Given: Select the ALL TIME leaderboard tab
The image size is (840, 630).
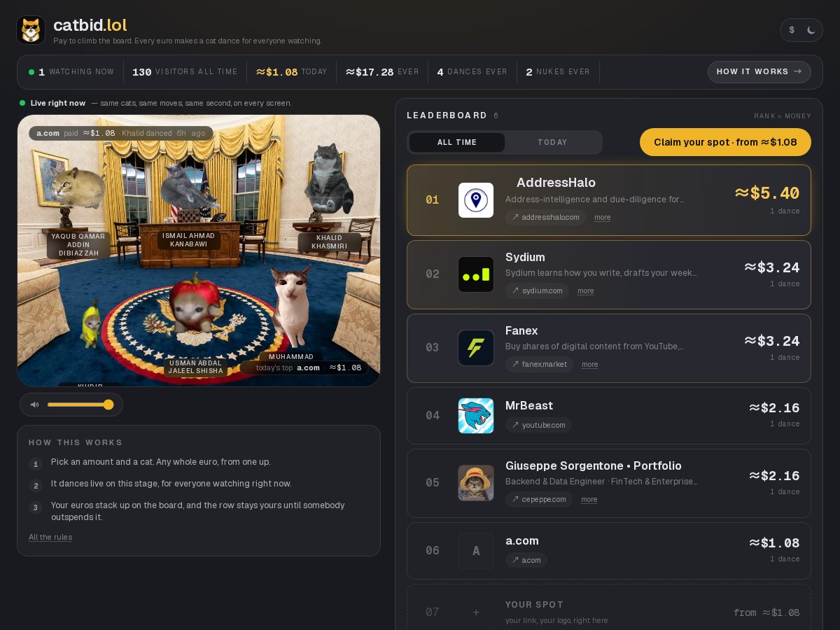Looking at the screenshot, I should [x=457, y=142].
